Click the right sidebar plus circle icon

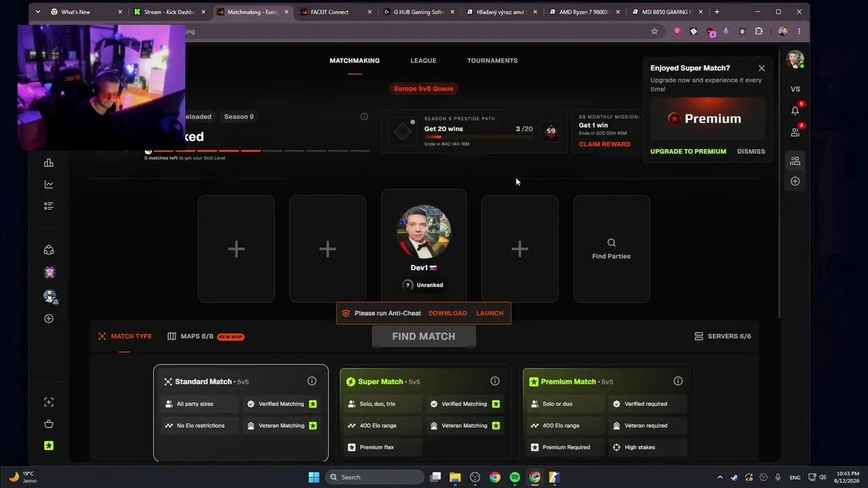(x=795, y=181)
